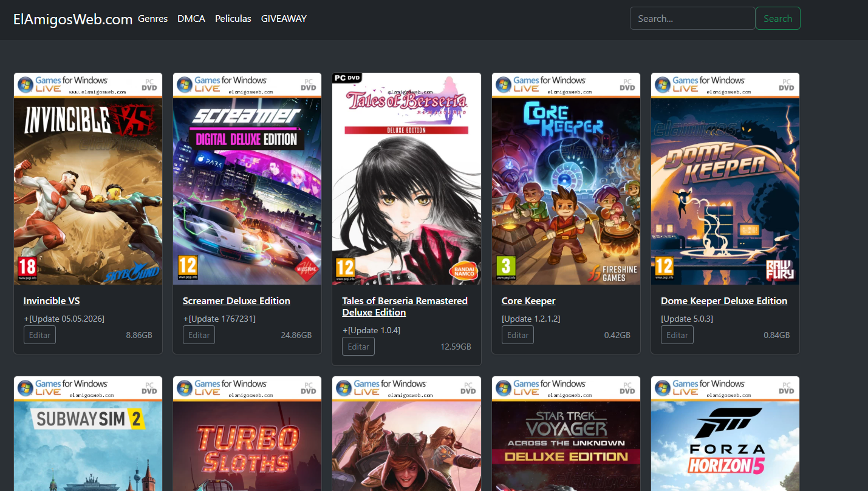Select the 12.59GB size text
Screen dimensions: 868x491
pos(456,347)
